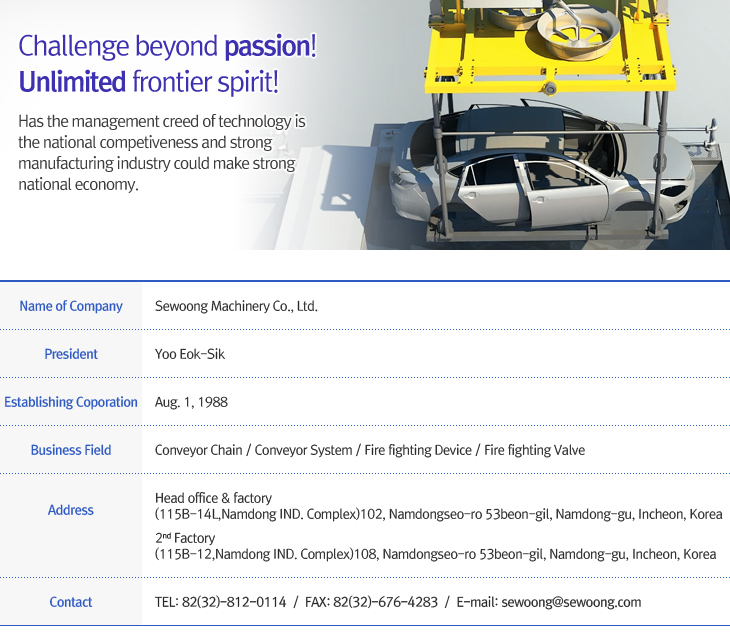Viewport: 730px width, 640px height.
Task: Click the TEL, FAX and E-mail contact line
Action: (398, 602)
